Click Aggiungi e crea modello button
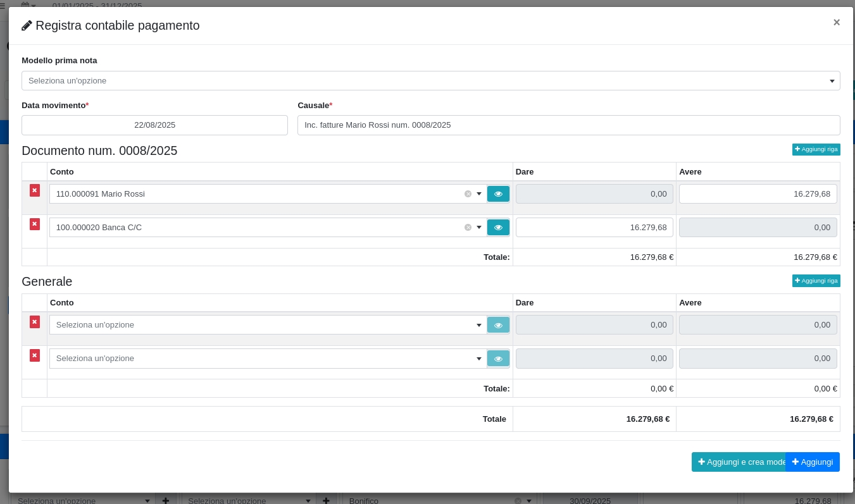The width and height of the screenshot is (855, 504). [x=738, y=462]
